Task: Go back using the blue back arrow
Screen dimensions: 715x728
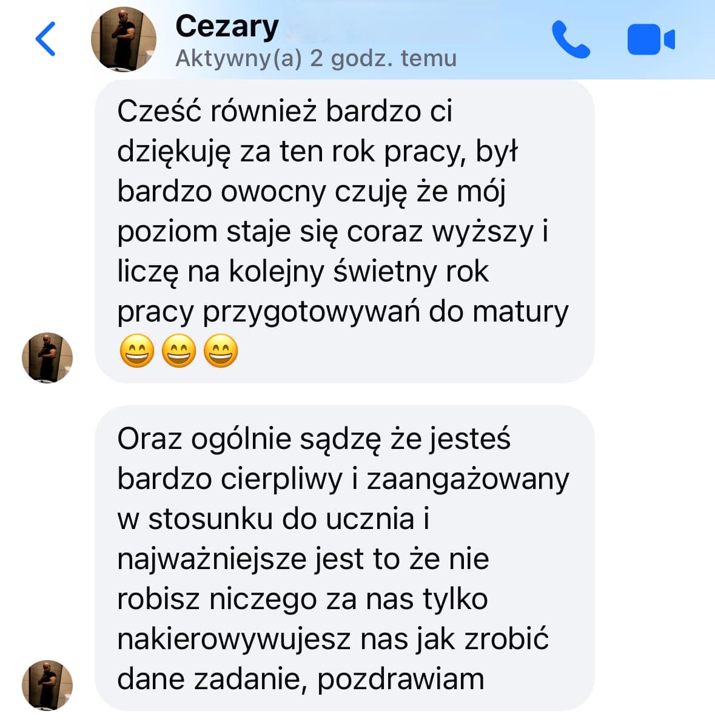Action: click(45, 39)
